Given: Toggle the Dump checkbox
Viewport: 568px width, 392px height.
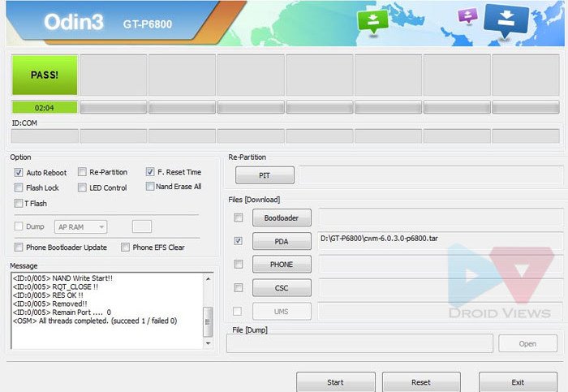Looking at the screenshot, I should point(19,226).
